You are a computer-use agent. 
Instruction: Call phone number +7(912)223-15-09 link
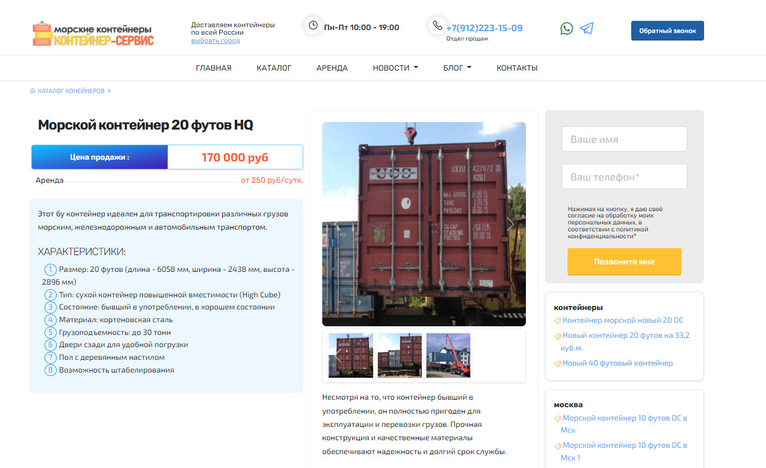(x=484, y=28)
